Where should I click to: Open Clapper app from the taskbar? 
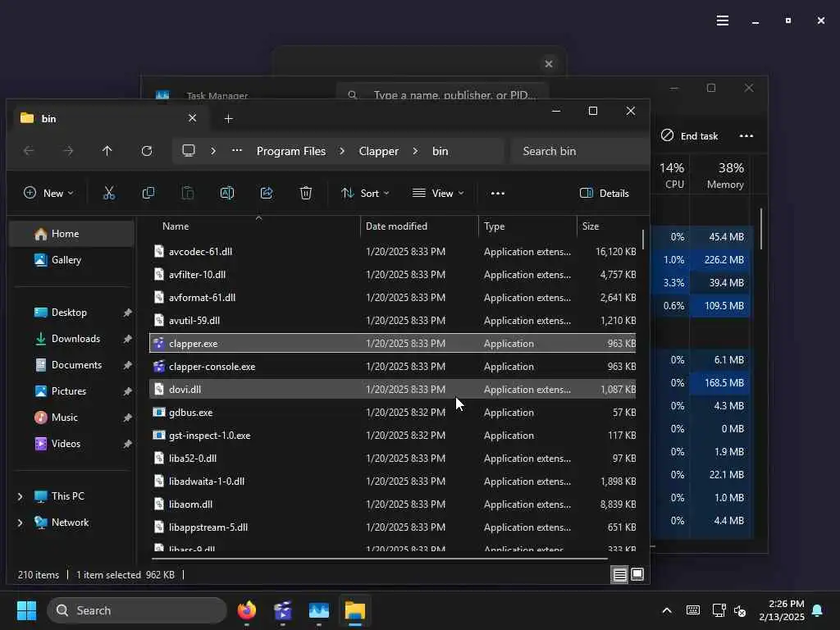[x=283, y=610]
